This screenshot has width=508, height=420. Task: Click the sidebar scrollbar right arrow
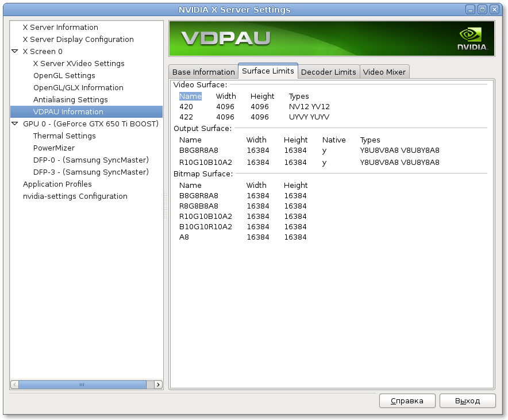[158, 384]
